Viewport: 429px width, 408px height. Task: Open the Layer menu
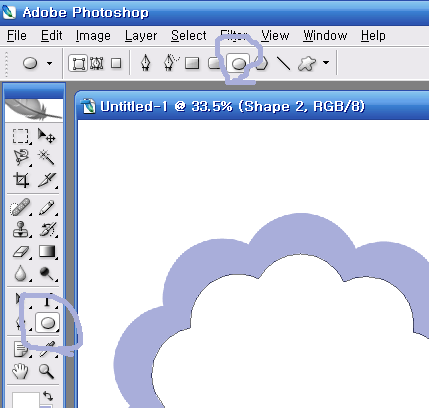tap(141, 35)
